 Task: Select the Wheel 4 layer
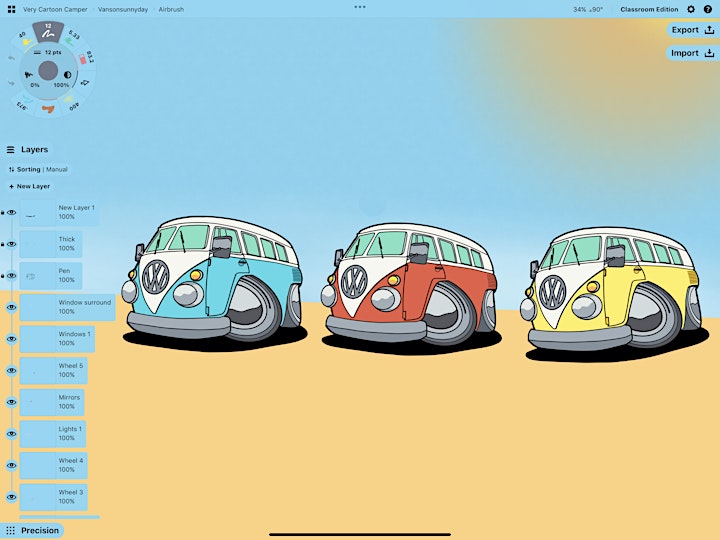[54, 466]
